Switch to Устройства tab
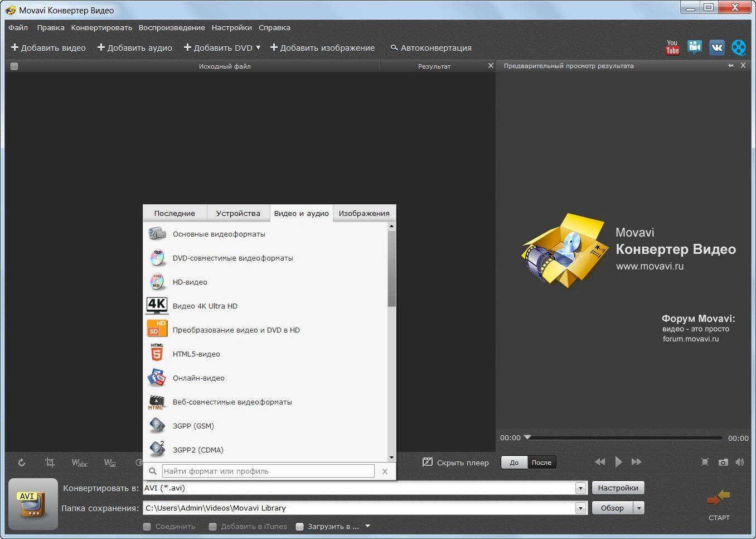Image resolution: width=756 pixels, height=539 pixels. [238, 213]
